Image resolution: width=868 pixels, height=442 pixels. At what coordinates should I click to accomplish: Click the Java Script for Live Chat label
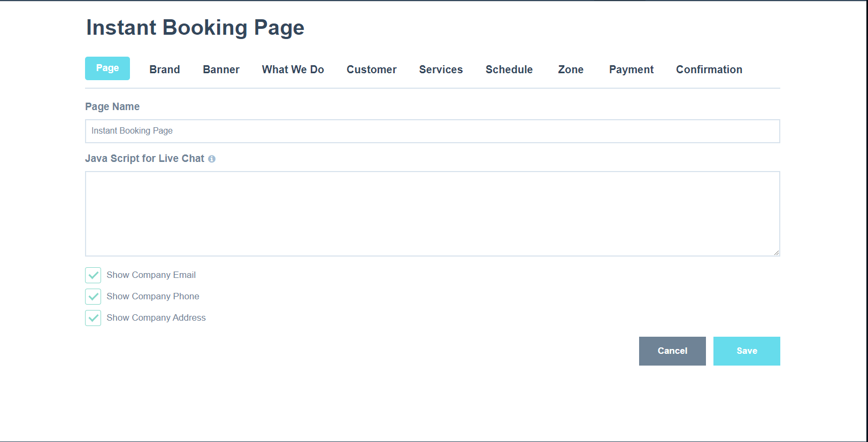[x=144, y=158]
